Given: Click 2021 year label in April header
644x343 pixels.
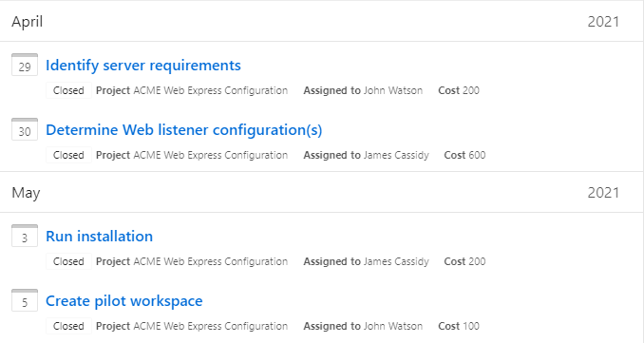Looking at the screenshot, I should point(603,22).
